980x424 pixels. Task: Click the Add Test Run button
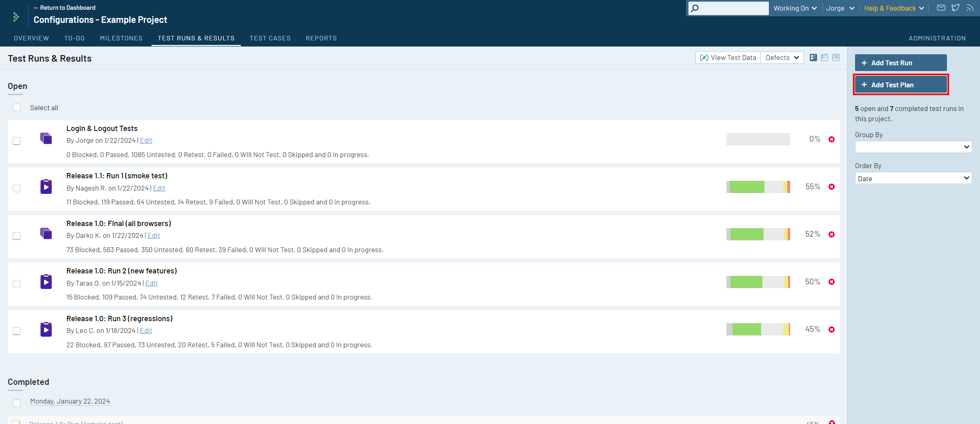click(900, 63)
